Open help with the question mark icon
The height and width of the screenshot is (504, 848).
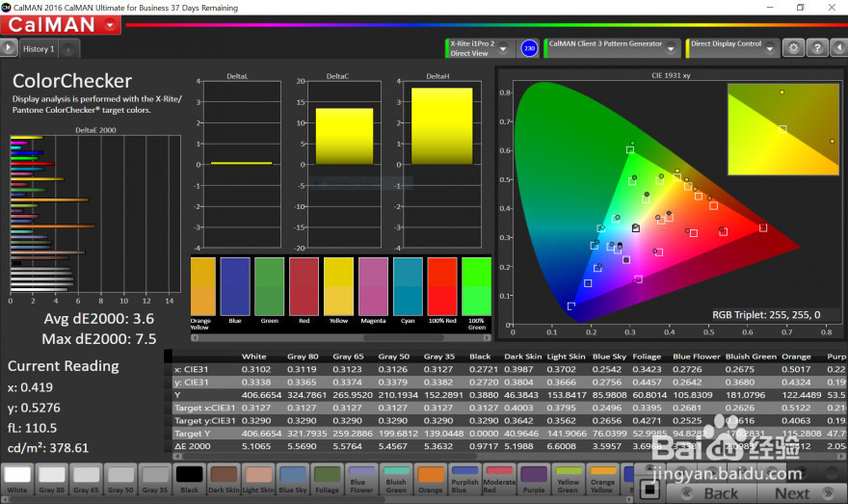pos(817,48)
